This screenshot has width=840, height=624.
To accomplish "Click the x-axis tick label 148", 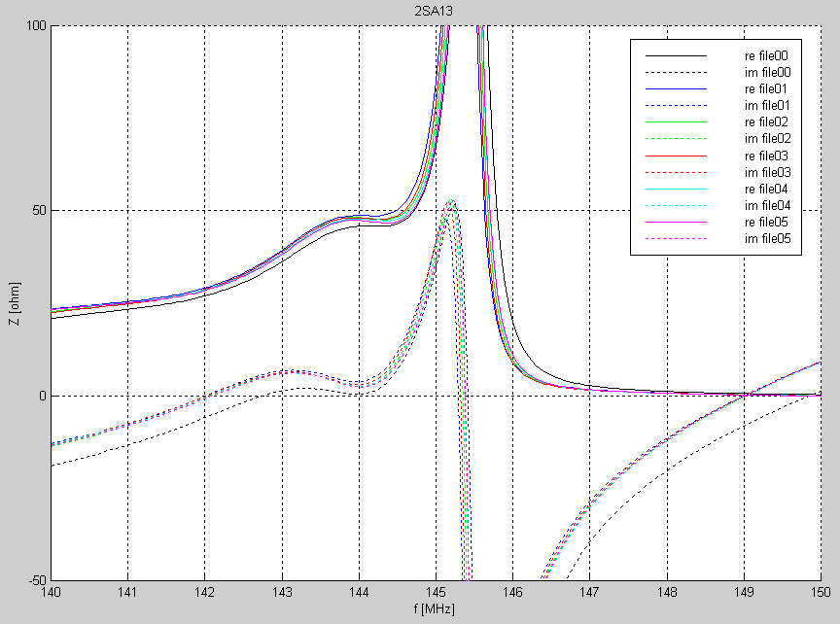I will 667,592.
